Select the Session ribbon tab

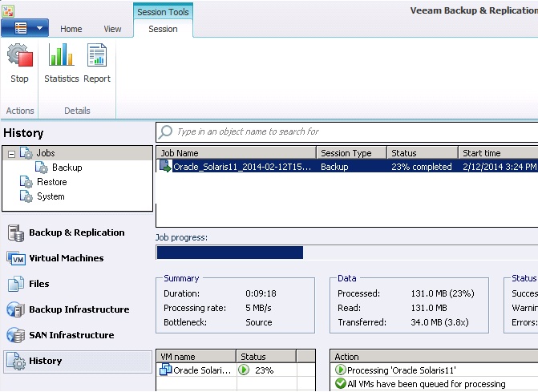point(163,29)
